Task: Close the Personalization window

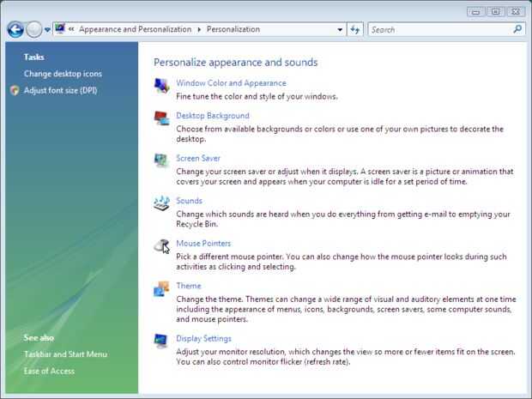Action: (x=516, y=12)
